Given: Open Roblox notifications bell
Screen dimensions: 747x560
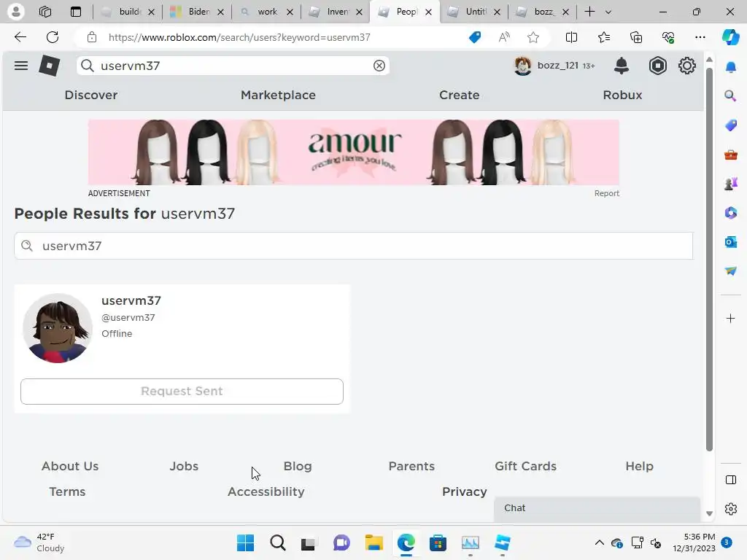Looking at the screenshot, I should (622, 66).
